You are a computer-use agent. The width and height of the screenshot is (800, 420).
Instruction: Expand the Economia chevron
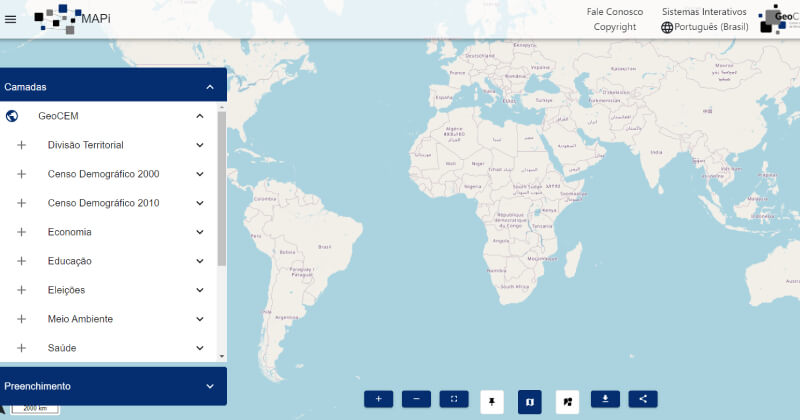200,232
